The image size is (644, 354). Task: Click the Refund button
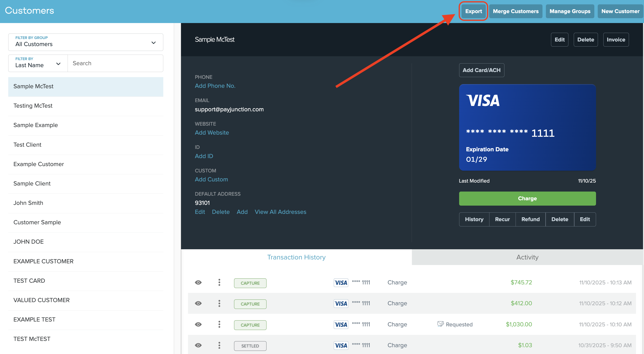[x=531, y=219]
